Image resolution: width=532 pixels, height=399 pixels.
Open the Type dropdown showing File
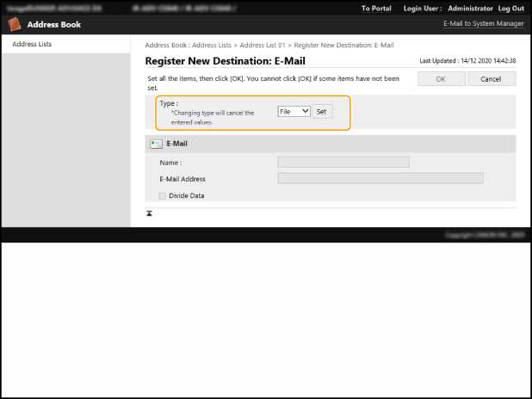point(294,112)
